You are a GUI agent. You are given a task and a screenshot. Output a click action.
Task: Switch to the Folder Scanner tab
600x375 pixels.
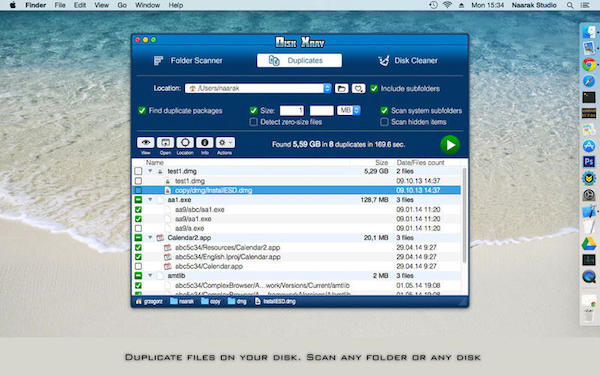click(188, 60)
